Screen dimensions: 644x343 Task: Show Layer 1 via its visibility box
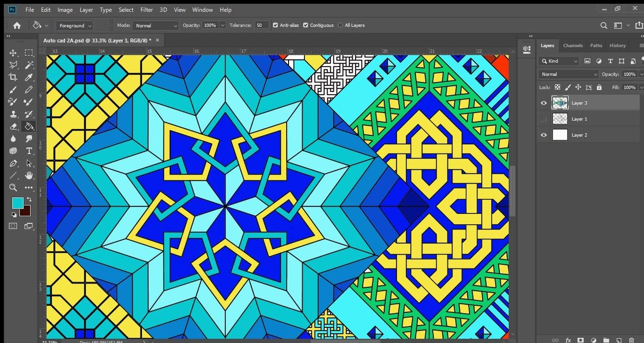[x=544, y=119]
